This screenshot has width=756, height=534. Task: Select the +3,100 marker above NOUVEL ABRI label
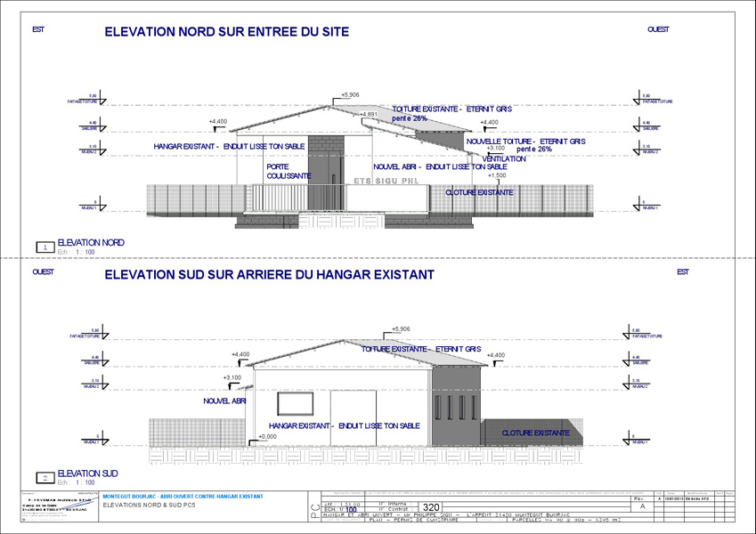232,377
